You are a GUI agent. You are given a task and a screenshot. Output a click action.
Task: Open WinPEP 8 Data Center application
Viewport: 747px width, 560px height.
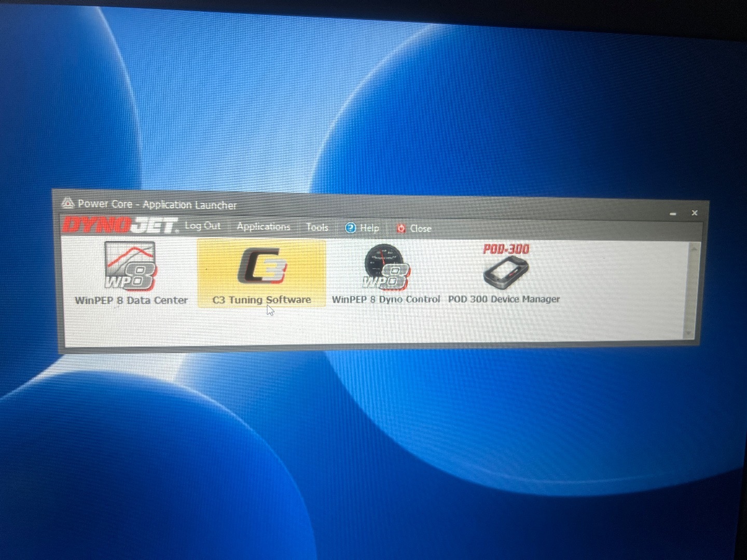[x=131, y=273]
